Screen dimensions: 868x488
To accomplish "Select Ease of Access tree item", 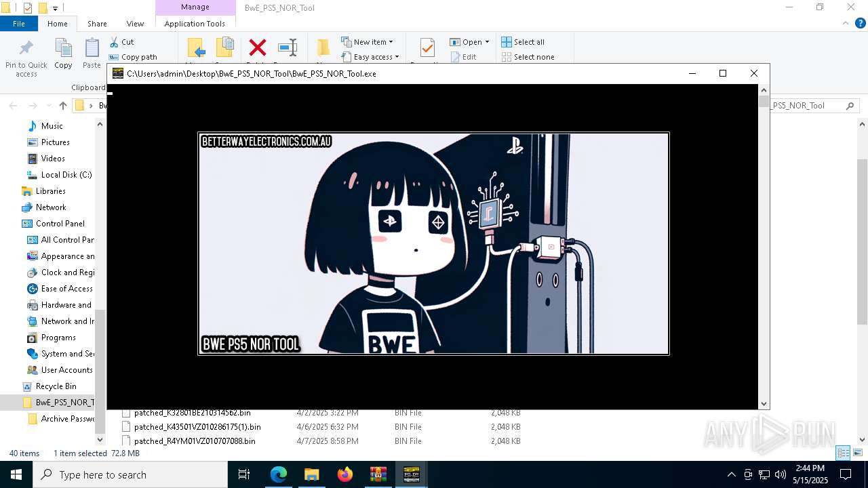I will pyautogui.click(x=66, y=289).
